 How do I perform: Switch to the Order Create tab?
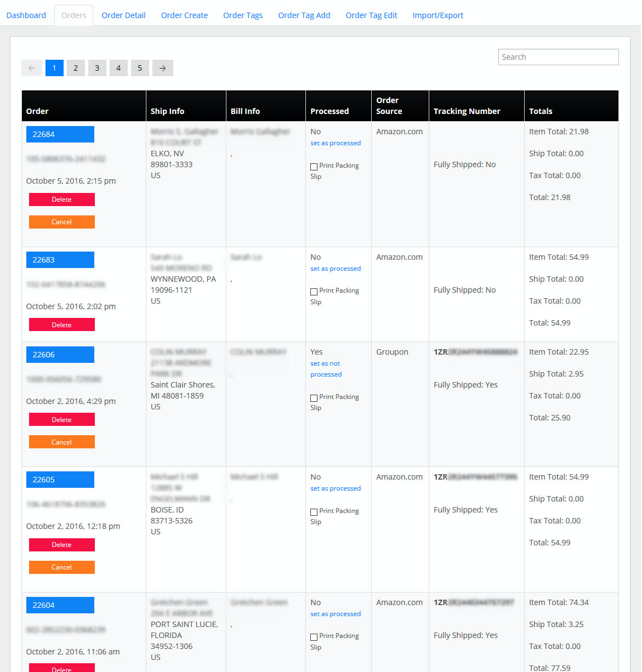[x=184, y=15]
